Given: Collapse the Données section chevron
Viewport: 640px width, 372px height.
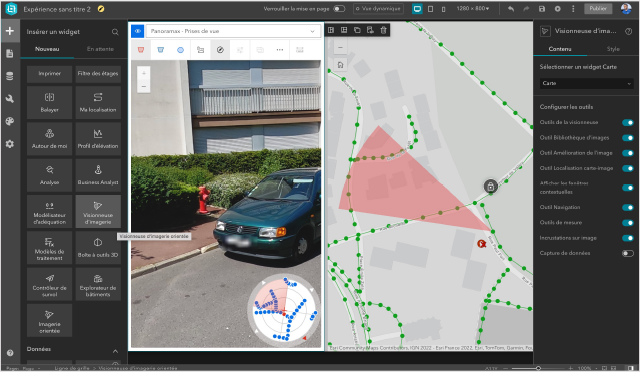Looking at the screenshot, I should tap(116, 351).
